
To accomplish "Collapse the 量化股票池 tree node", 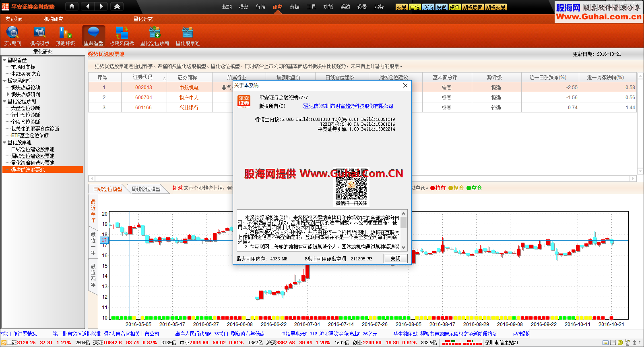I will (x=4, y=142).
